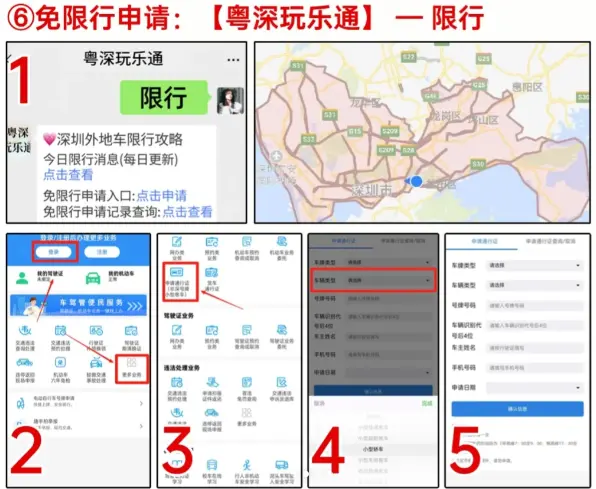Open 车牌类型 dropdown in panel 5
The image size is (596, 489).
click(x=534, y=265)
